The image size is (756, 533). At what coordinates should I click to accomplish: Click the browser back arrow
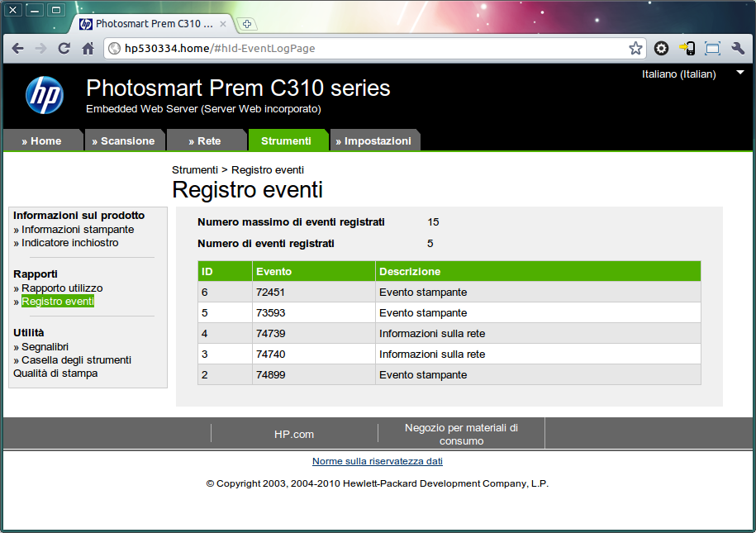tap(18, 48)
